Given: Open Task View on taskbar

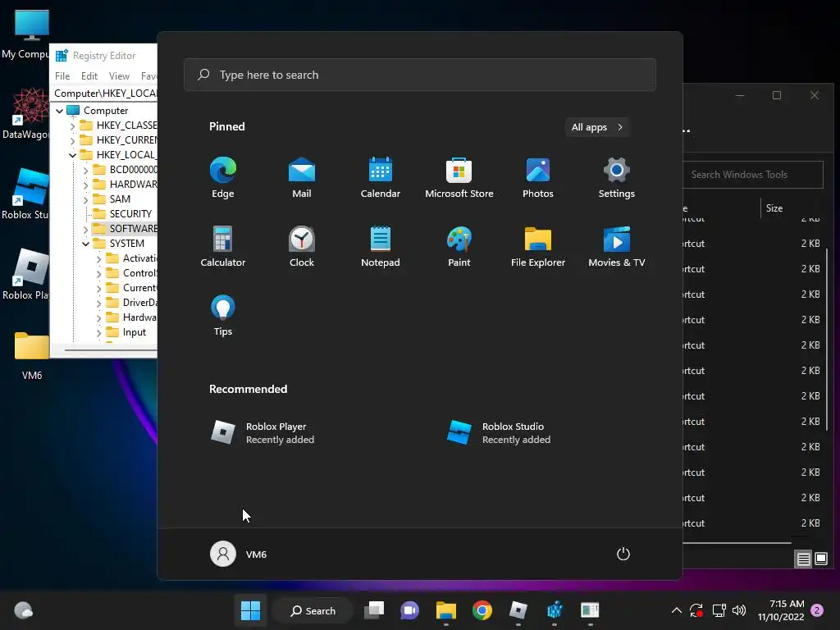Looking at the screenshot, I should tap(374, 610).
